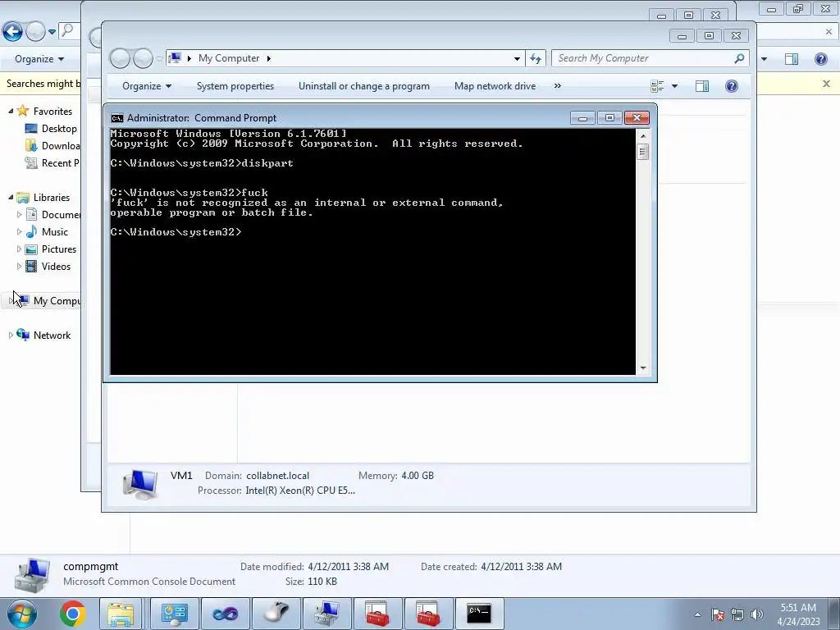Click System properties in the toolbar
The height and width of the screenshot is (630, 840).
[x=235, y=86]
